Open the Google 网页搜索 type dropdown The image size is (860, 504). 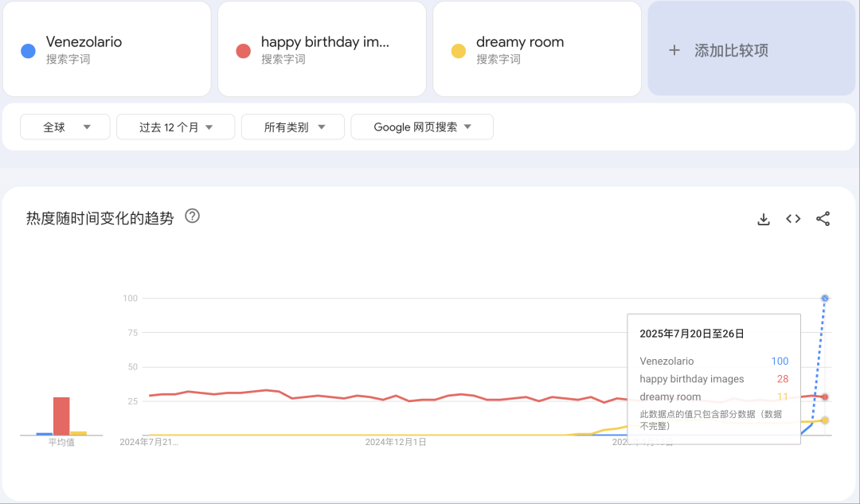click(422, 127)
